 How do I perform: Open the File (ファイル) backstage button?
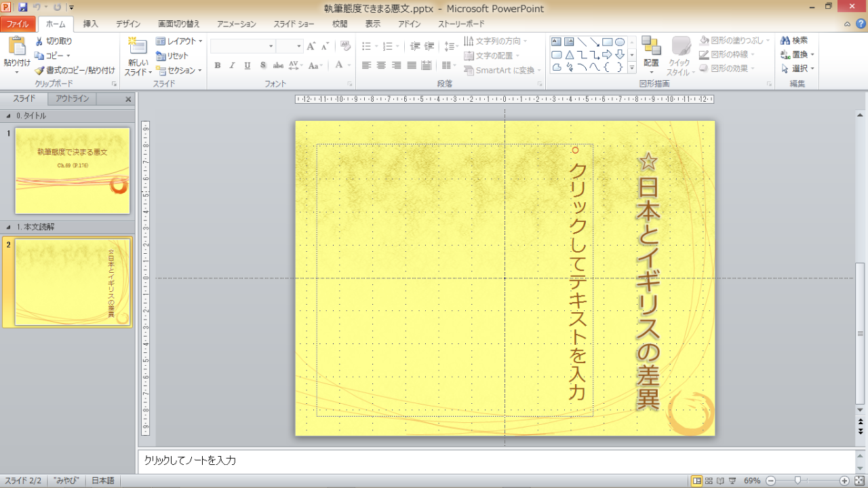[x=18, y=24]
